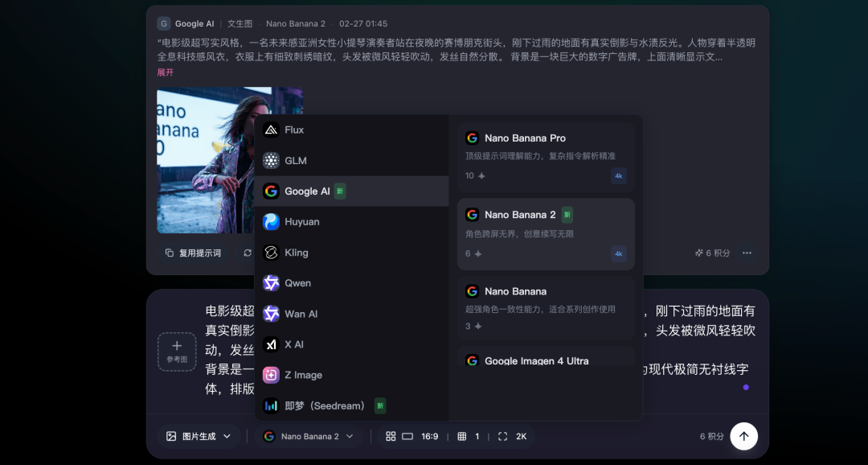Click the Kling logo icon
This screenshot has height=465, width=868.
click(x=271, y=253)
